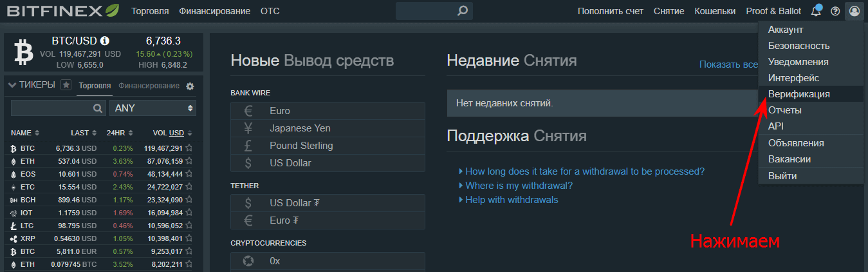Click the BCH coin icon in tickers
Screen dimensions: 868x272
(14, 200)
